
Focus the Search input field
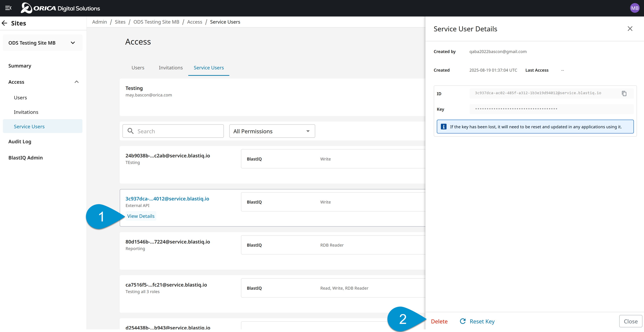(173, 131)
